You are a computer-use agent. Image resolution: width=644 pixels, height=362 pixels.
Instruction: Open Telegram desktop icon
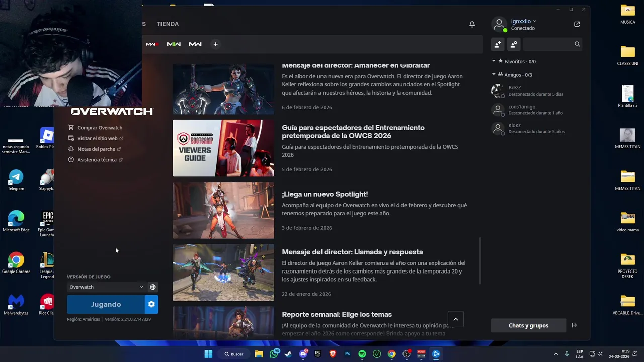coord(16,180)
